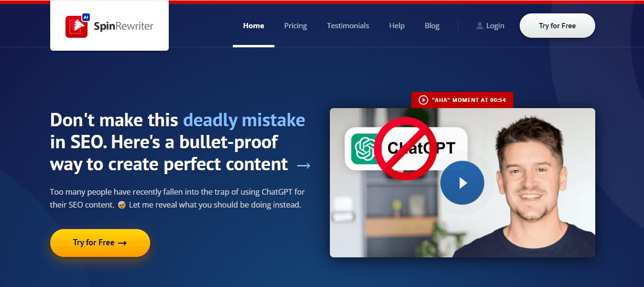The width and height of the screenshot is (644, 287).
Task: Click the blue AI badge on logo
Action: [86, 17]
